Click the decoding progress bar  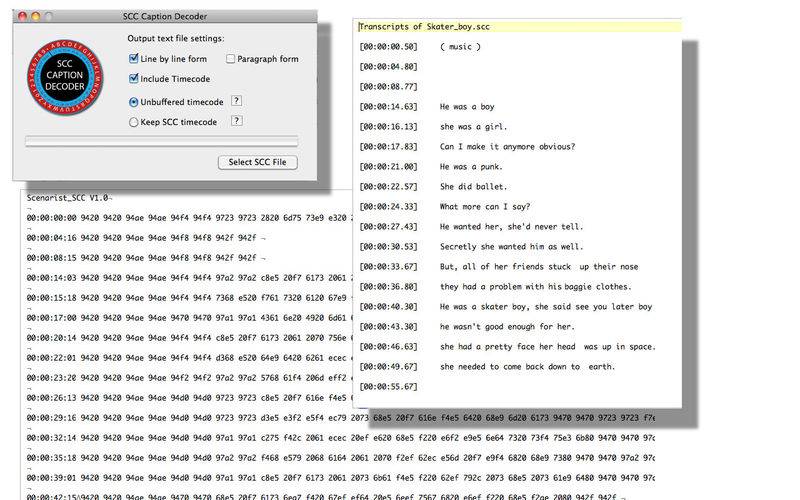click(161, 142)
